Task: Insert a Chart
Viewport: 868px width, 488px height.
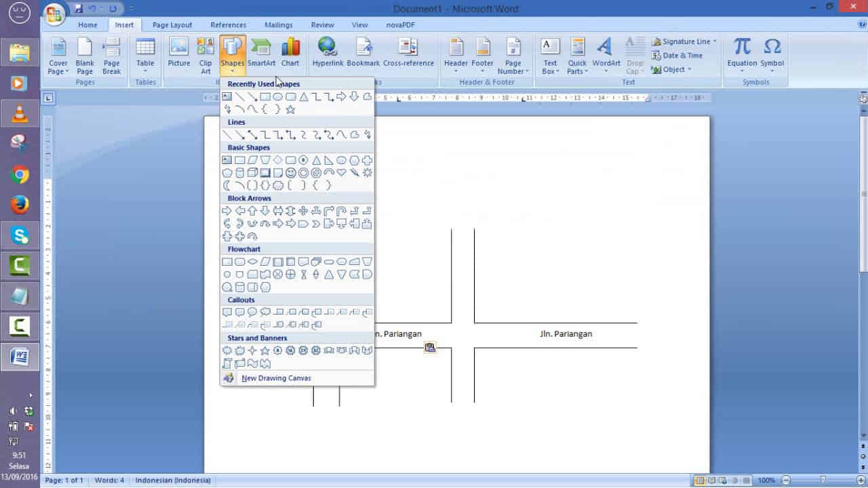Action: (290, 53)
